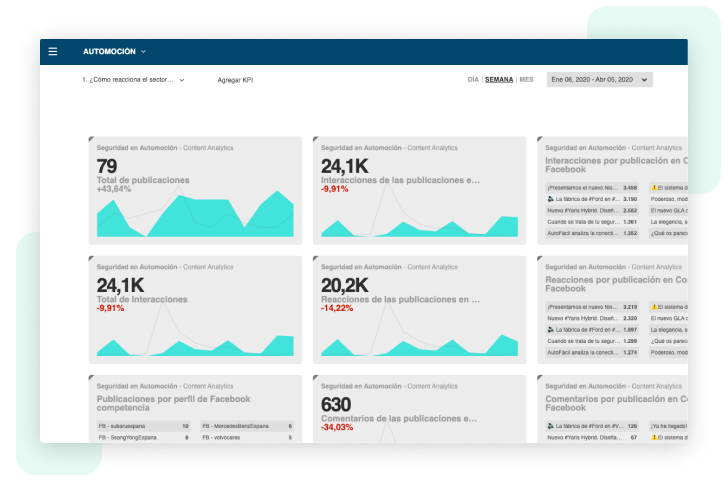Image resolution: width=728 pixels, height=480 pixels.
Task: Select the FB - subaruespana profile row
Action: [x=143, y=426]
